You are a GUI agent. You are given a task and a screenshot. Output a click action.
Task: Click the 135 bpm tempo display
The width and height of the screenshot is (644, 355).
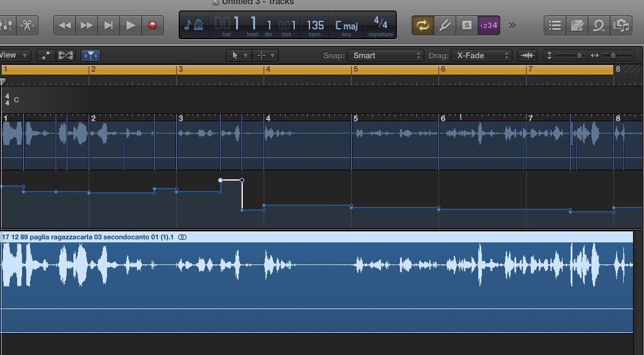315,26
